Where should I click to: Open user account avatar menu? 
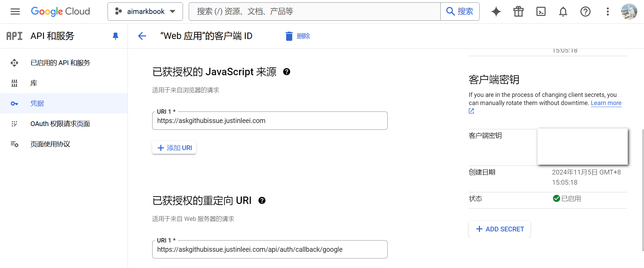click(629, 12)
